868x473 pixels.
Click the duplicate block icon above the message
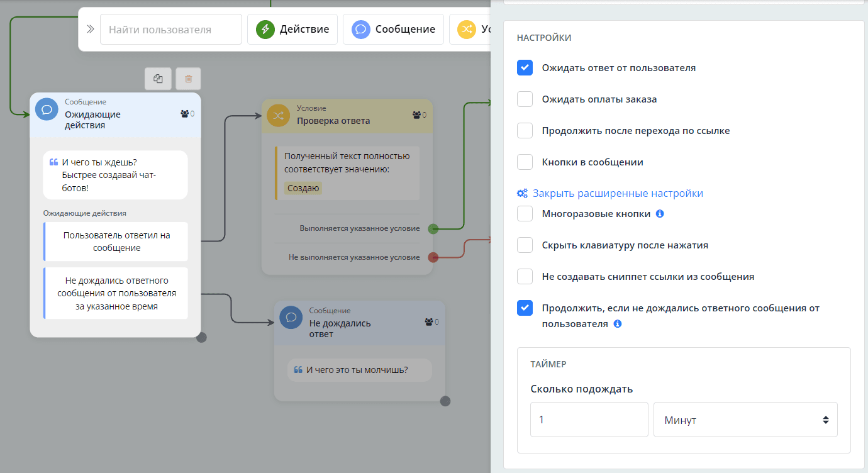[158, 79]
